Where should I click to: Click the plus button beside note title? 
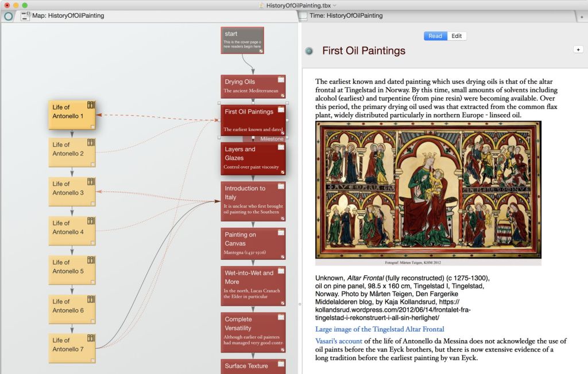click(x=578, y=50)
